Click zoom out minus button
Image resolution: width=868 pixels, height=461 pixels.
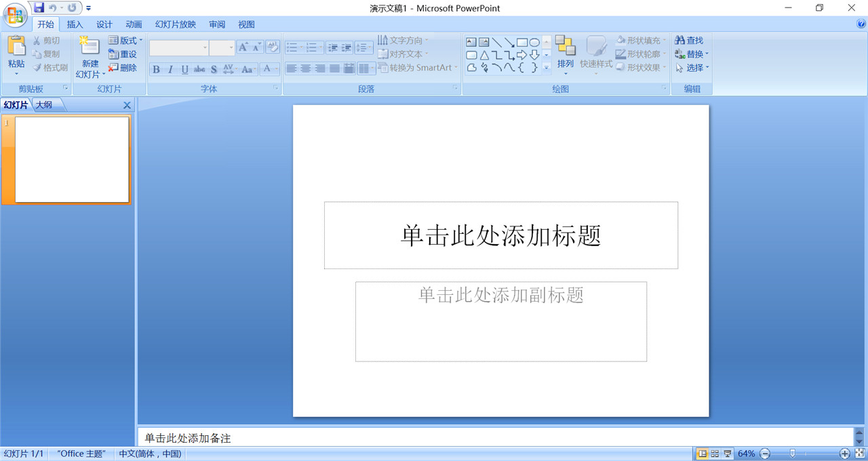[765, 454]
